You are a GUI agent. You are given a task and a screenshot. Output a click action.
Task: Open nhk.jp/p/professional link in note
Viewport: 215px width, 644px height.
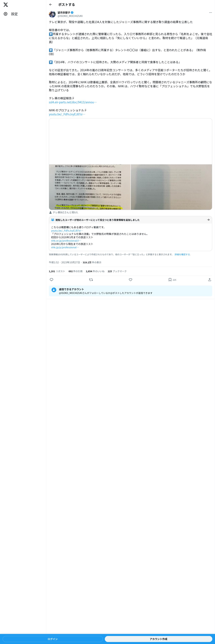(65, 247)
